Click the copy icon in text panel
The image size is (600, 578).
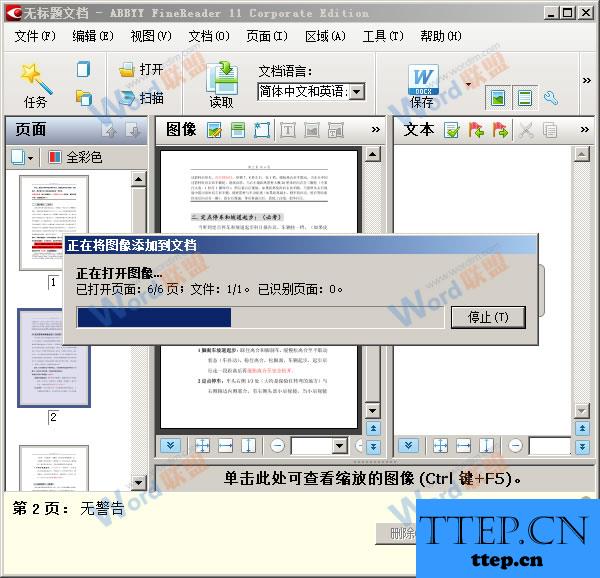(550, 130)
